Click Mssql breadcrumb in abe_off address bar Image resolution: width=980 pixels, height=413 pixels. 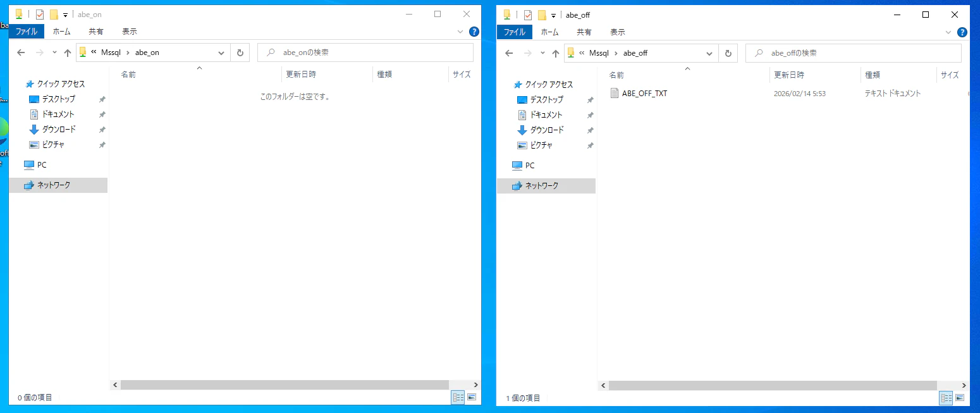pyautogui.click(x=599, y=53)
